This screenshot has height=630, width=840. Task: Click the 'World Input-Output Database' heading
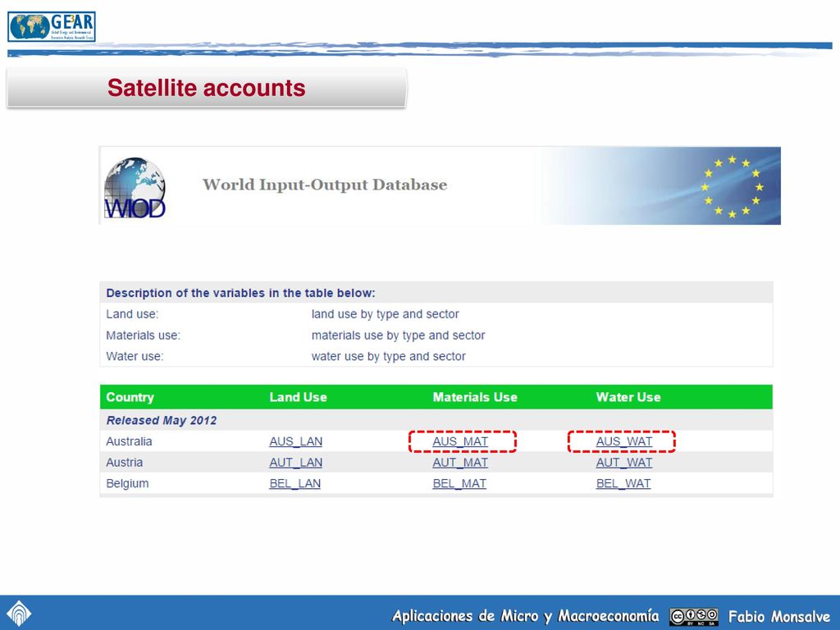click(325, 185)
